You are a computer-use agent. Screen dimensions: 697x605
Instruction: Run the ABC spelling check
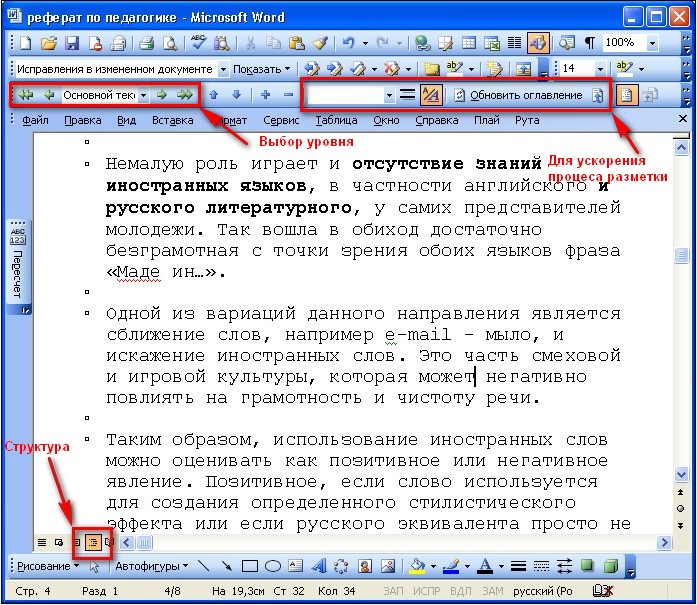[x=198, y=43]
